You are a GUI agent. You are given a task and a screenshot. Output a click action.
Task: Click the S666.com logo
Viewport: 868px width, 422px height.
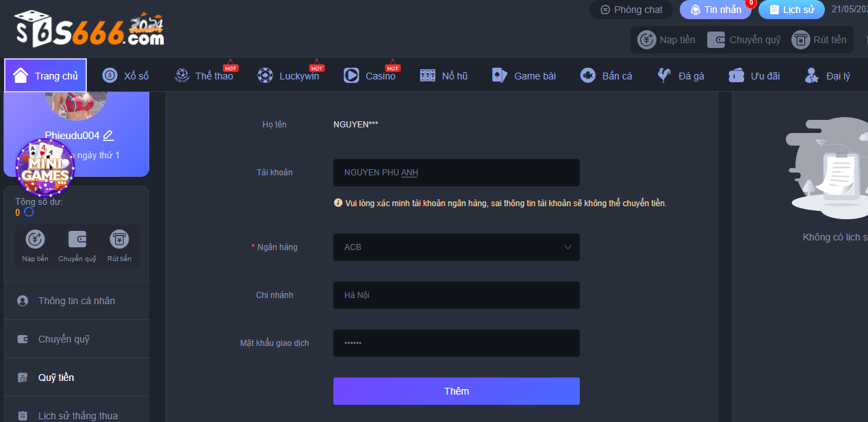point(89,29)
